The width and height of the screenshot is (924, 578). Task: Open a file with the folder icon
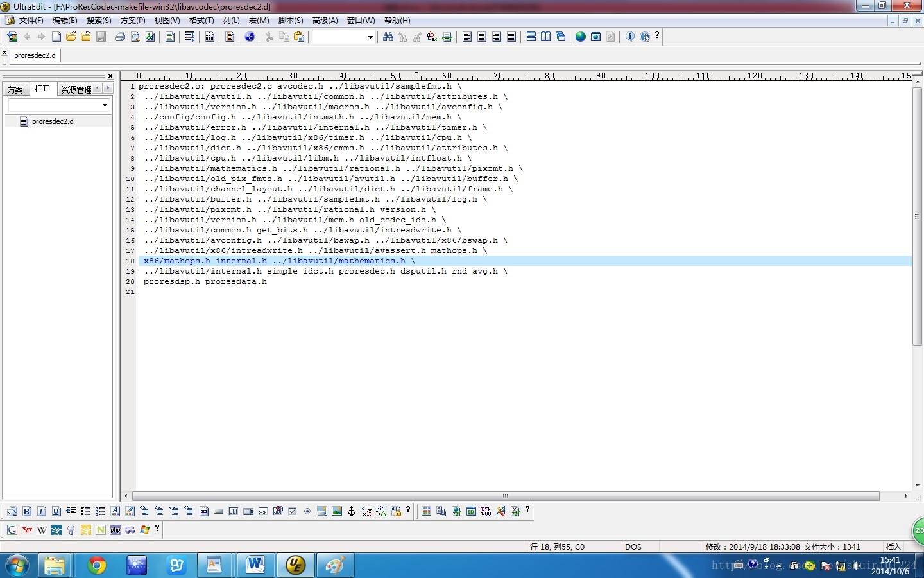click(x=71, y=37)
